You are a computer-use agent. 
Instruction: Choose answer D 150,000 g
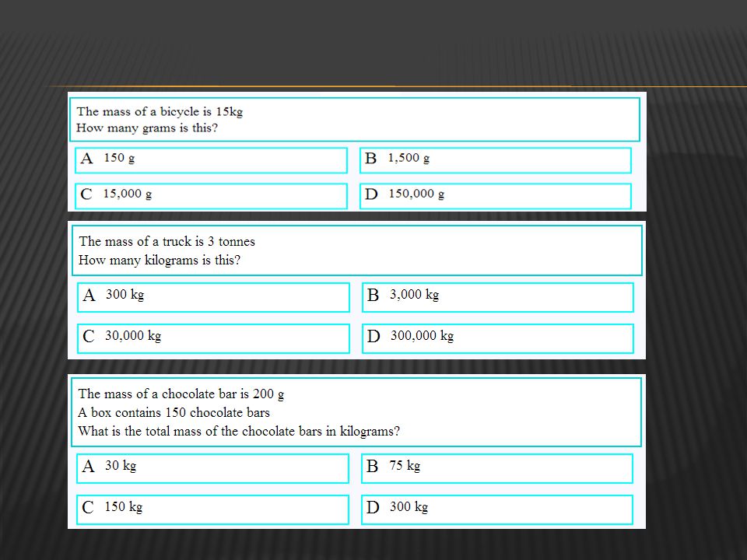(x=496, y=196)
